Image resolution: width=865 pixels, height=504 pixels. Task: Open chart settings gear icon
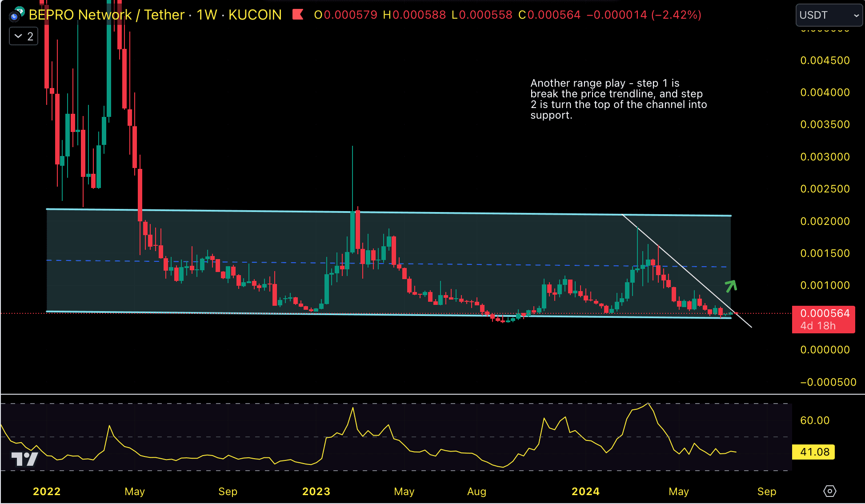(829, 491)
